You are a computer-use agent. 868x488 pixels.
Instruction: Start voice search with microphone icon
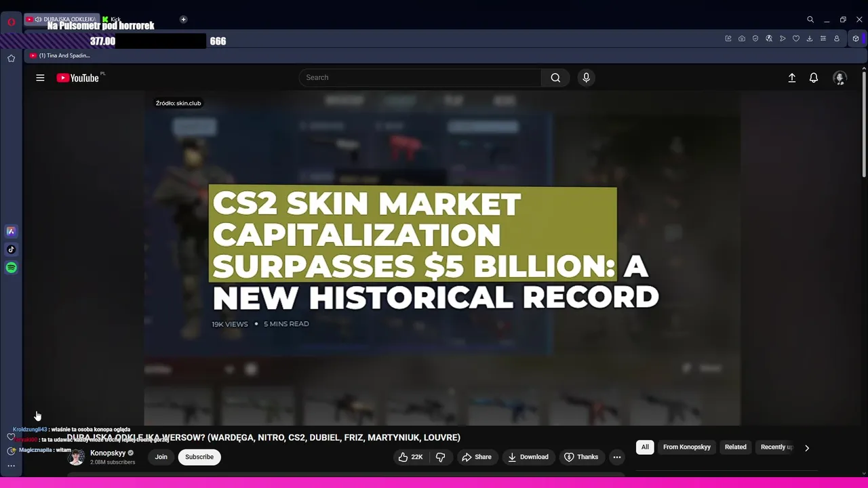(x=587, y=77)
